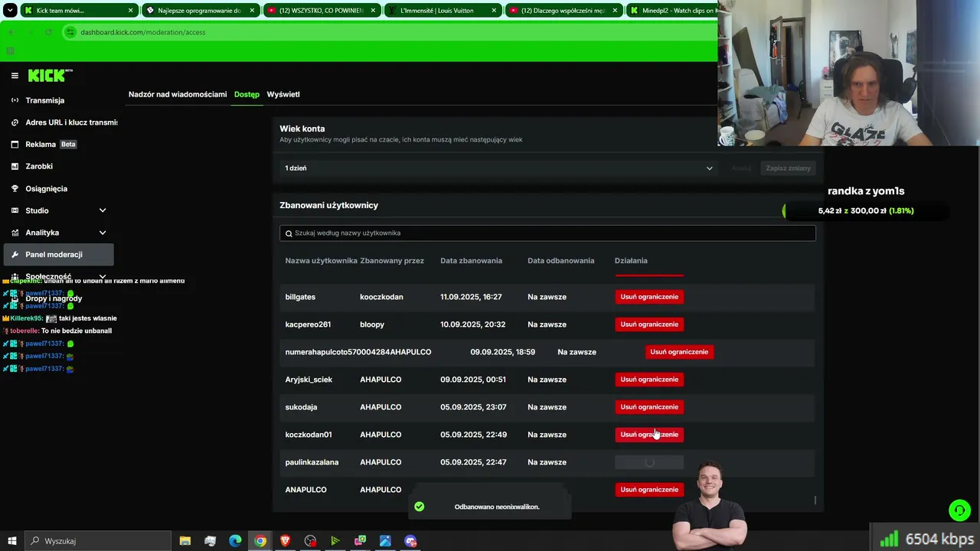Open the hamburger menu beside Kick logo
The image size is (980, 551).
click(15, 76)
